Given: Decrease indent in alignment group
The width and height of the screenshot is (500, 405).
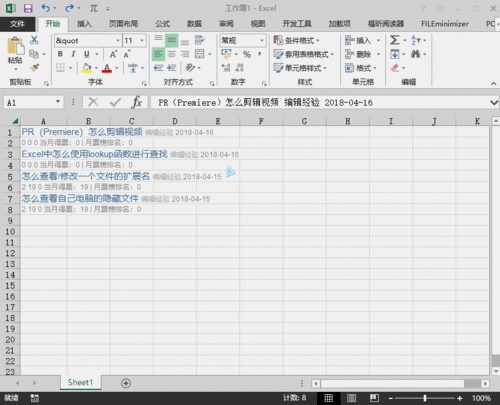Looking at the screenshot, I should pyautogui.click(x=158, y=68).
